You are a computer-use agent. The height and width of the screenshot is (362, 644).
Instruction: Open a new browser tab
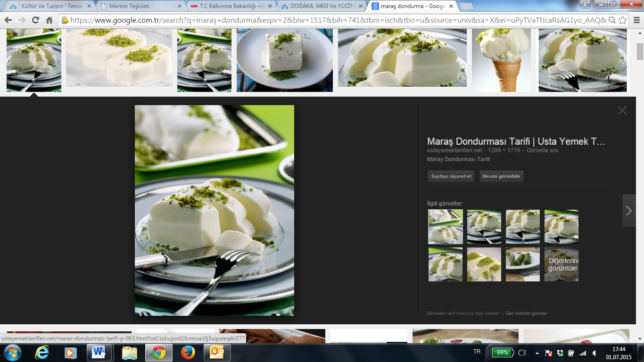coord(466,6)
